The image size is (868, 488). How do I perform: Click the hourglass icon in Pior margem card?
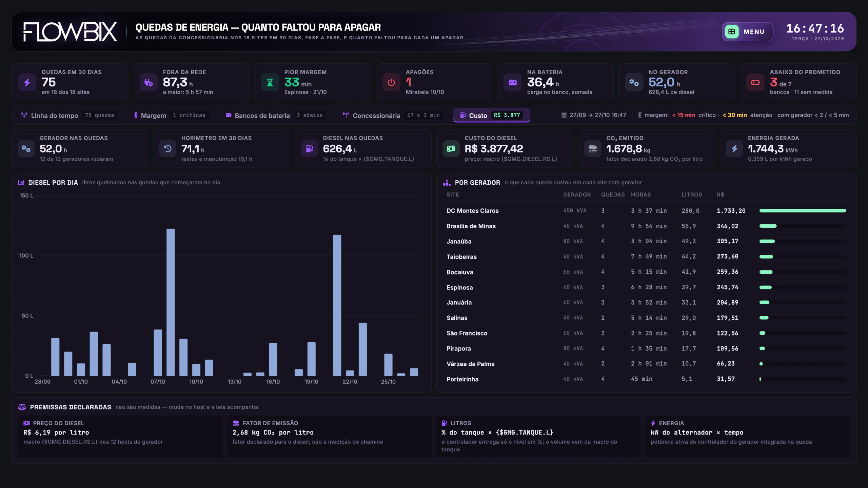coord(270,82)
